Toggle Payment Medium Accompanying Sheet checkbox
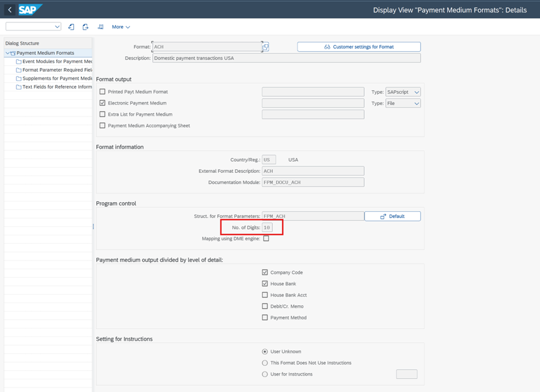This screenshot has height=392, width=540. pyautogui.click(x=102, y=126)
